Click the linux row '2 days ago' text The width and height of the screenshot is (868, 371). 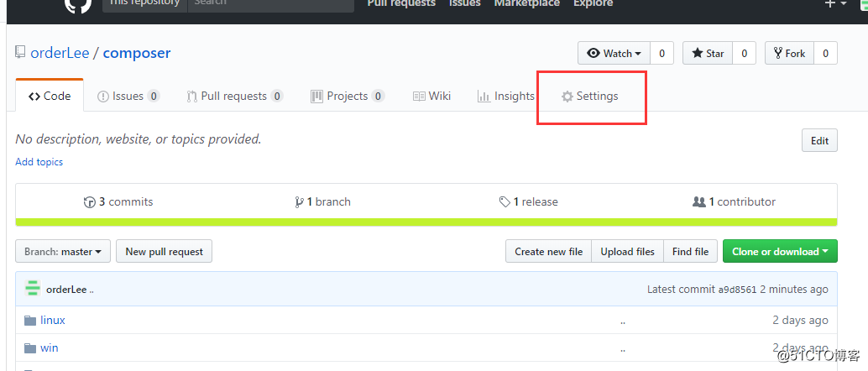tap(801, 320)
